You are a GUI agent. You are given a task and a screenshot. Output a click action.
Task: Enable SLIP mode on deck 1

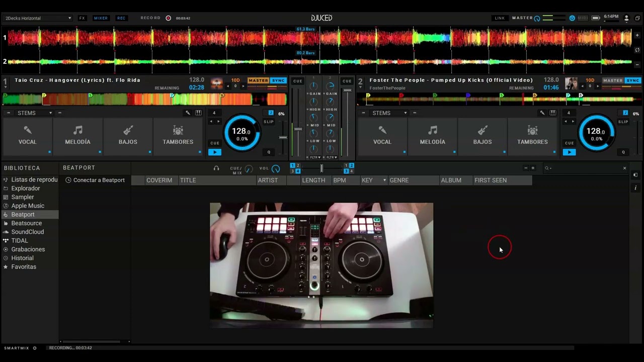pyautogui.click(x=269, y=122)
